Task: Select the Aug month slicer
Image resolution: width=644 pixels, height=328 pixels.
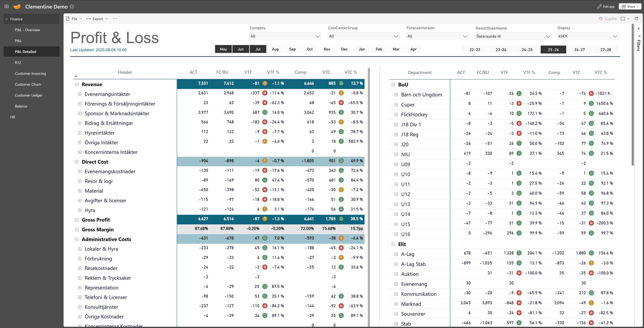Action: [275, 49]
